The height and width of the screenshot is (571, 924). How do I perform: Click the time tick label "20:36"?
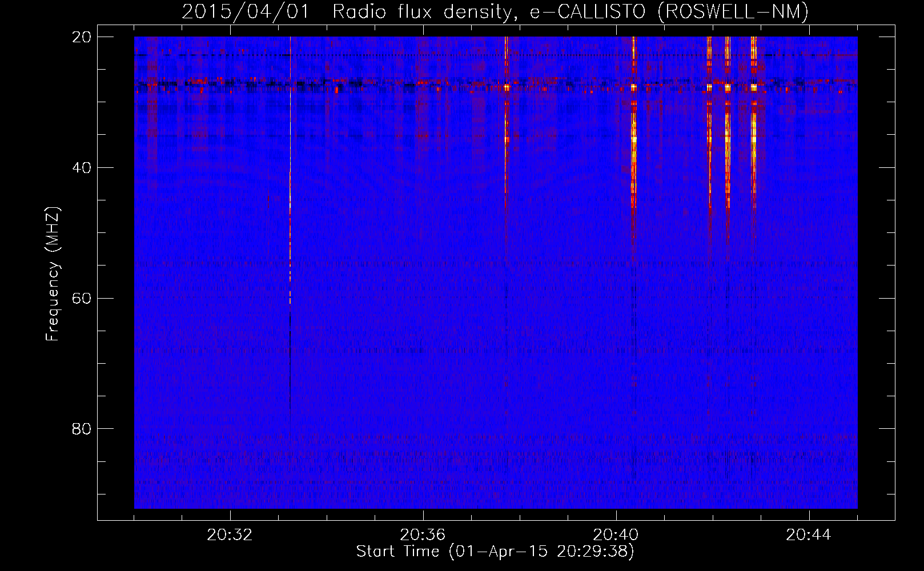pos(423,535)
